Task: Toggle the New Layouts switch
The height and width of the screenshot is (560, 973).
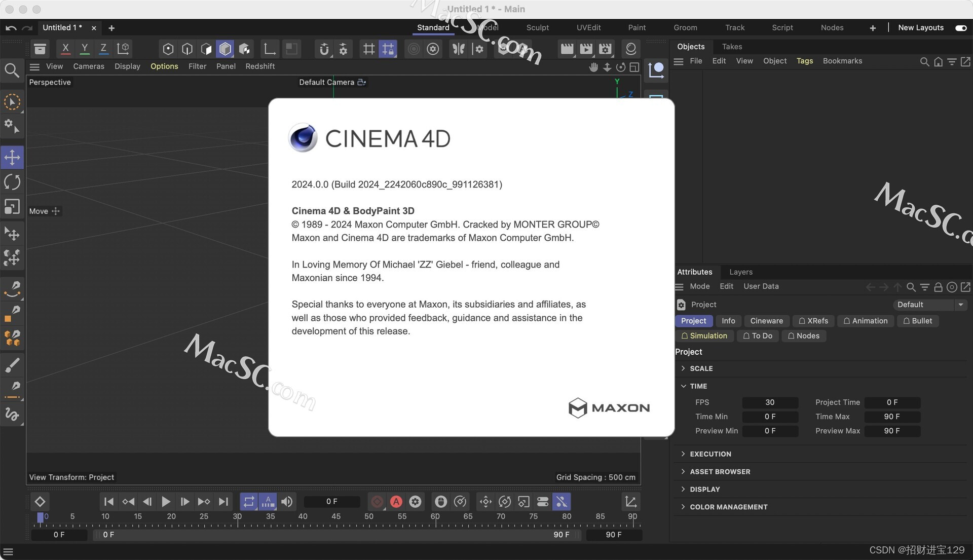Action: point(960,28)
